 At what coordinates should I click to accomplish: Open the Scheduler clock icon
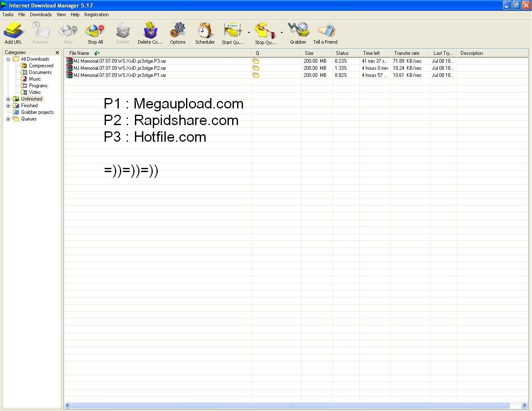pos(205,31)
